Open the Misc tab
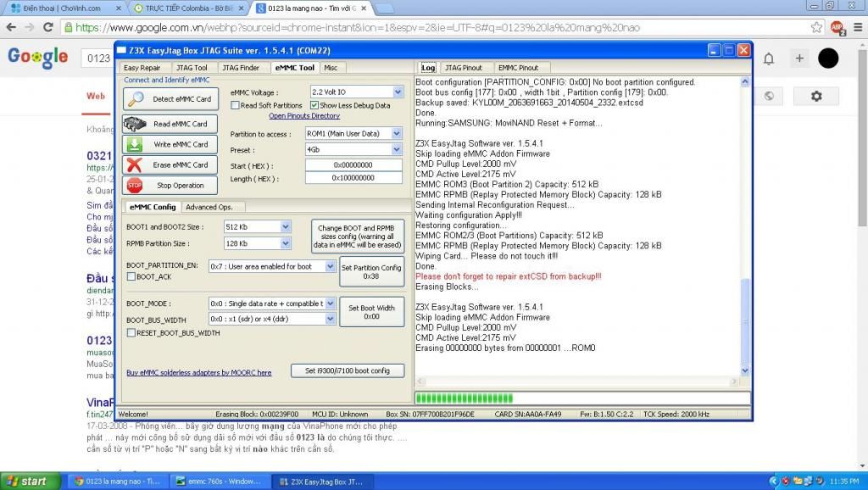 pyautogui.click(x=331, y=68)
